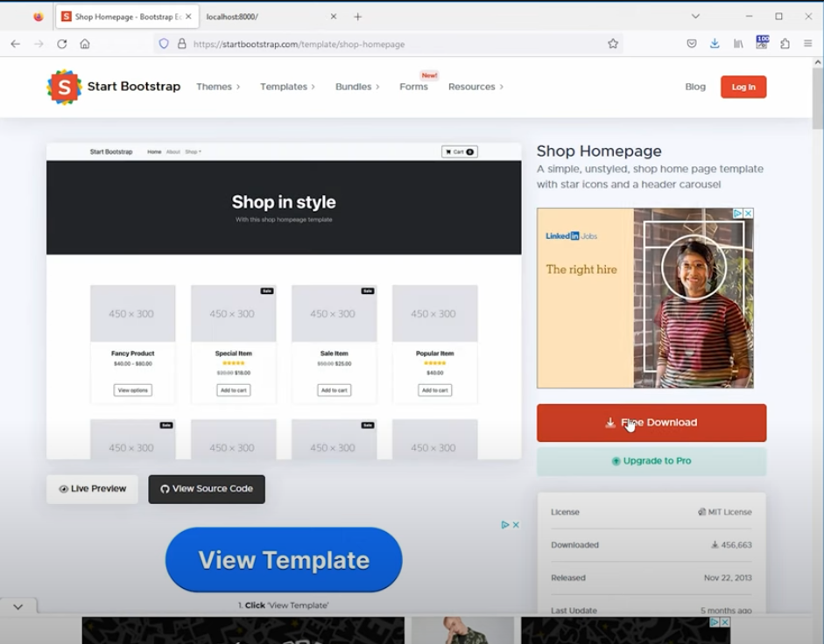
Task: Open the Firefox hamburger menu
Action: [807, 44]
